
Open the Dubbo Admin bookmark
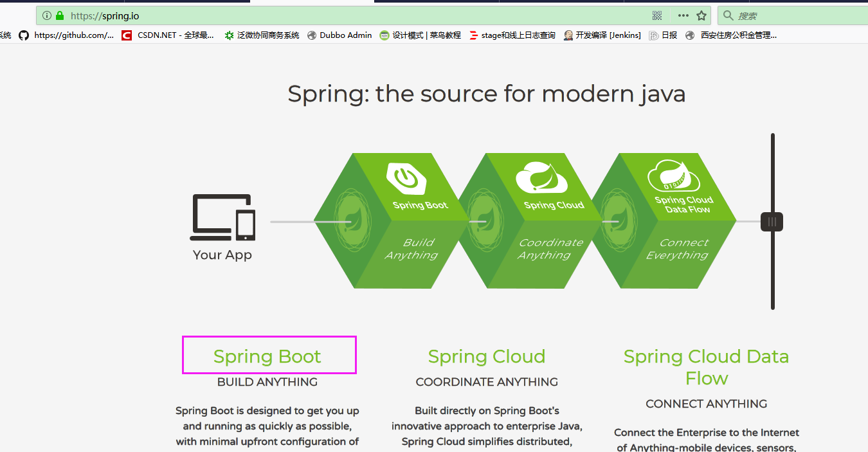(x=339, y=35)
